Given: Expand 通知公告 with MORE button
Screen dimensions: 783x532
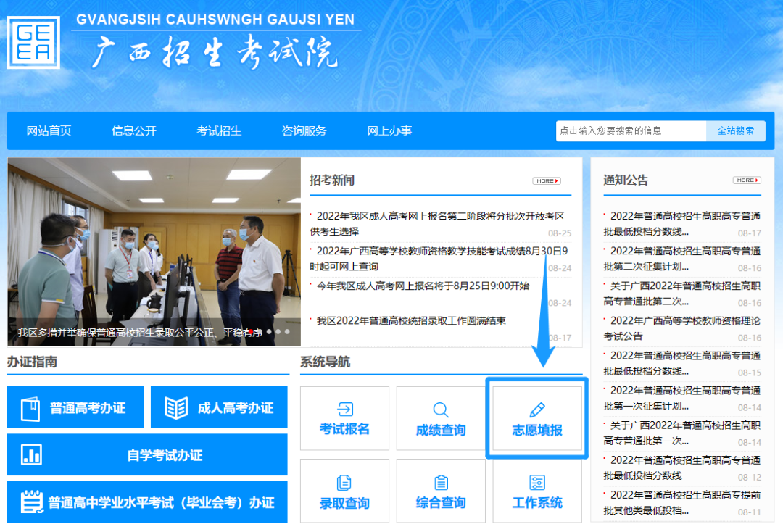Looking at the screenshot, I should pos(747,180).
